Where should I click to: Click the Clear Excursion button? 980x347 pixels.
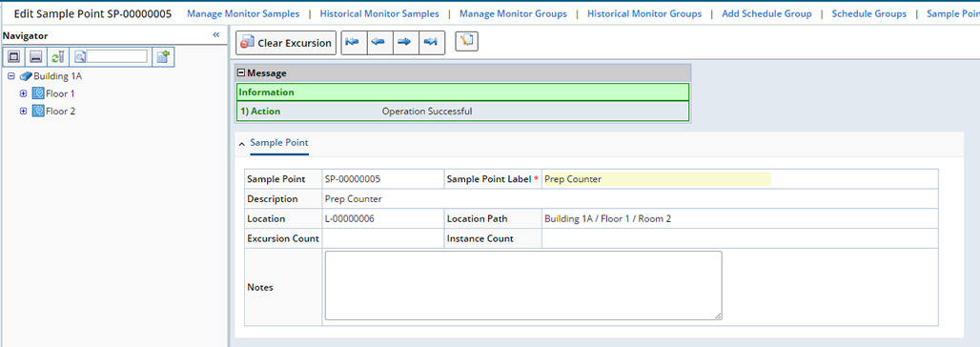coord(286,43)
